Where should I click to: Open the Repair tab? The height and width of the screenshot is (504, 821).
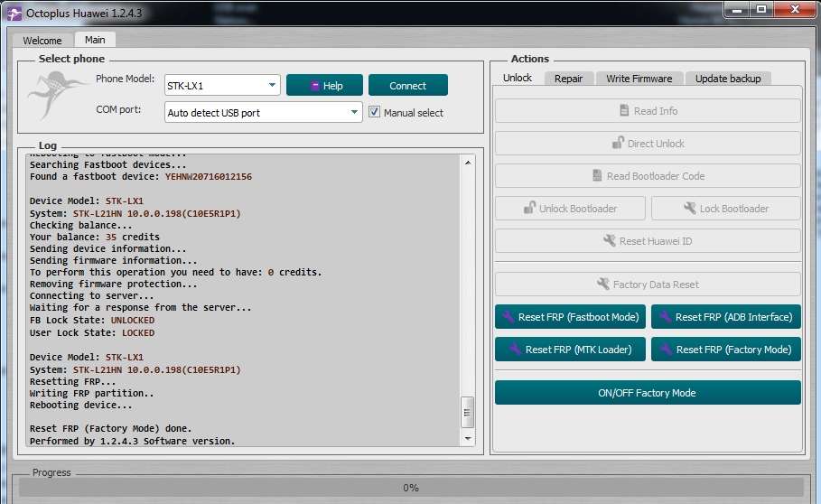pos(569,79)
